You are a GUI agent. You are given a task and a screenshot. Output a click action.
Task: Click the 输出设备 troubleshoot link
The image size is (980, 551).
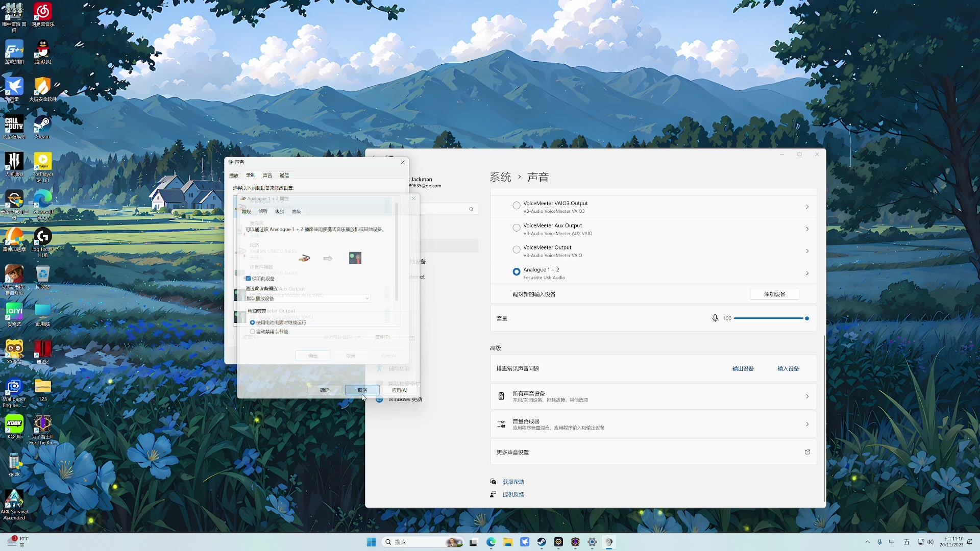(743, 369)
